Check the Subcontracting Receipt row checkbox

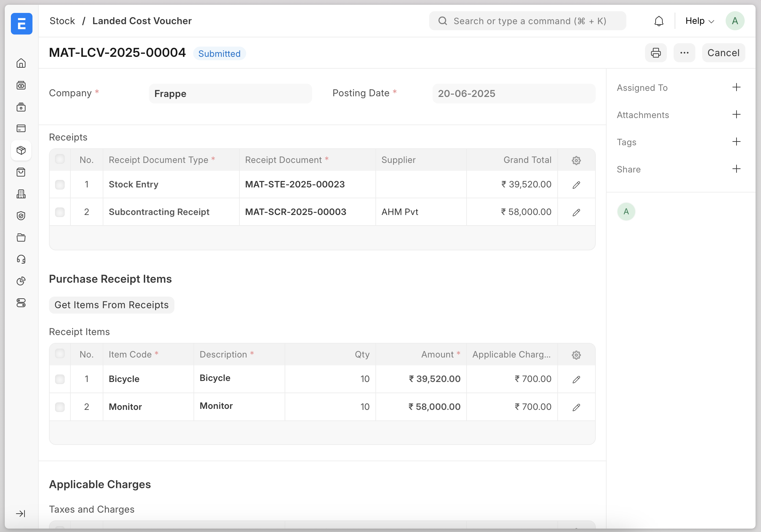(60, 212)
